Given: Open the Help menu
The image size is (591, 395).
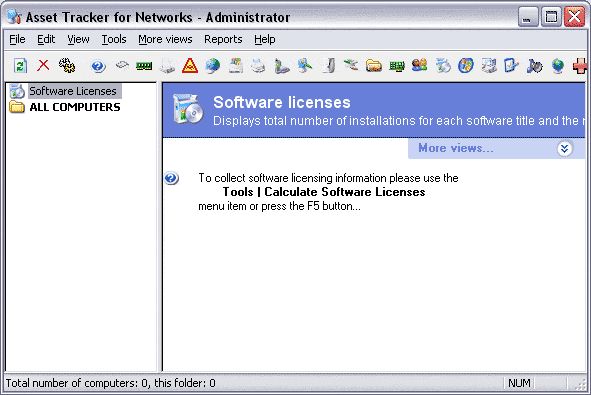Looking at the screenshot, I should click(265, 39).
